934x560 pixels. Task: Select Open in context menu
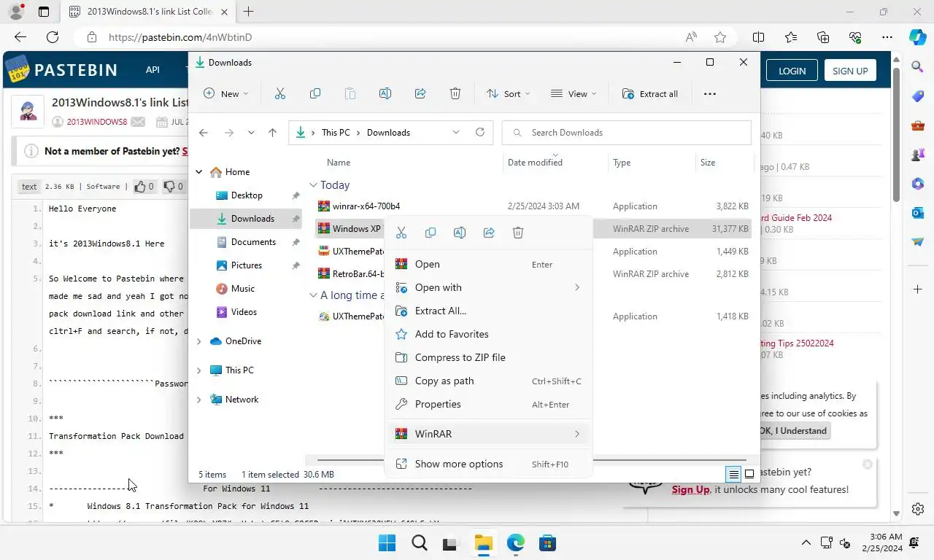(x=488, y=264)
